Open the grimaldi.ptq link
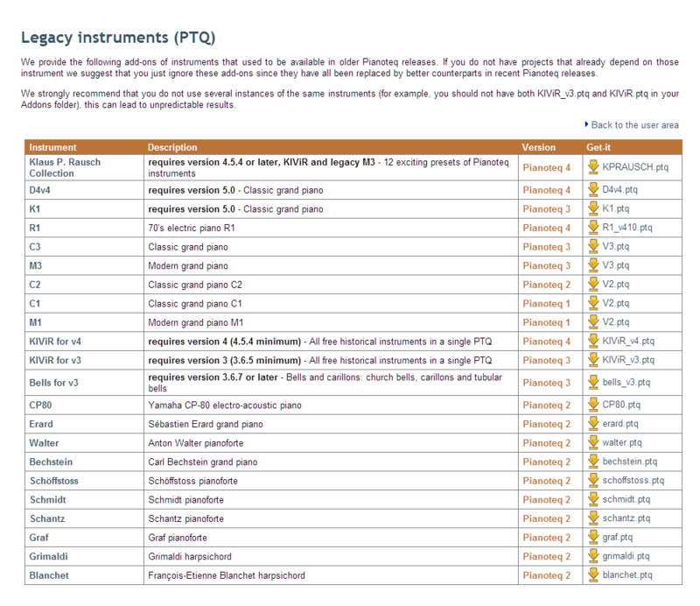The image size is (700, 606). [626, 556]
